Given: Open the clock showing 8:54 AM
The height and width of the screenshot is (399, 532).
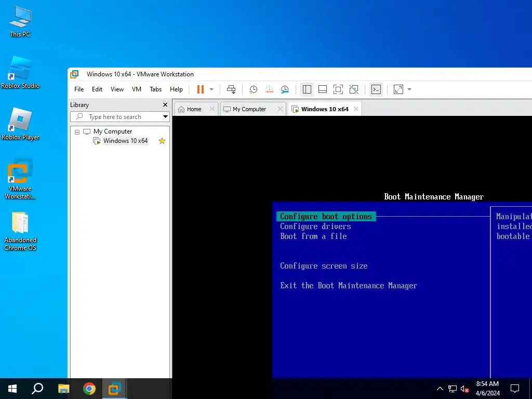Looking at the screenshot, I should [x=487, y=389].
